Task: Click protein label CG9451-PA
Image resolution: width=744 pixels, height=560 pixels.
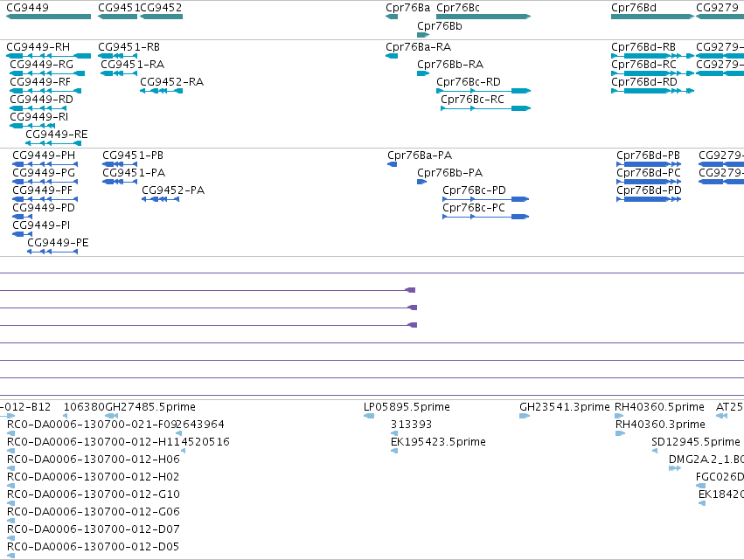Action: pos(134,173)
